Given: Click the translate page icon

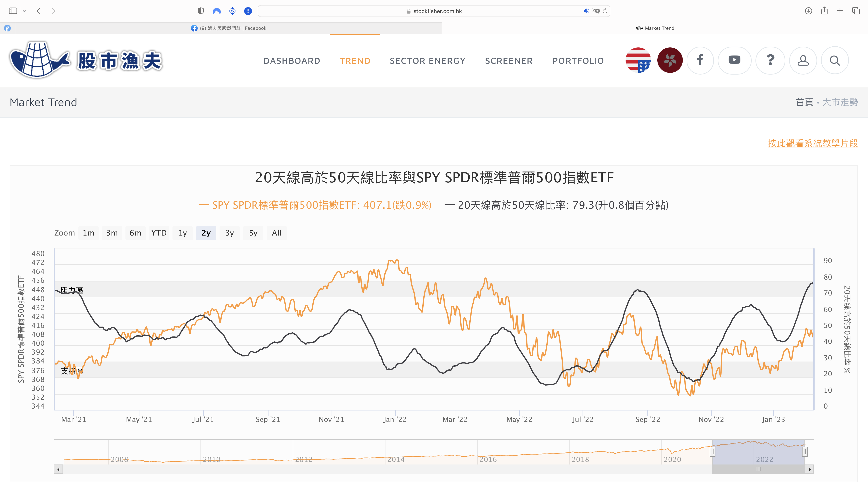Looking at the screenshot, I should click(596, 11).
